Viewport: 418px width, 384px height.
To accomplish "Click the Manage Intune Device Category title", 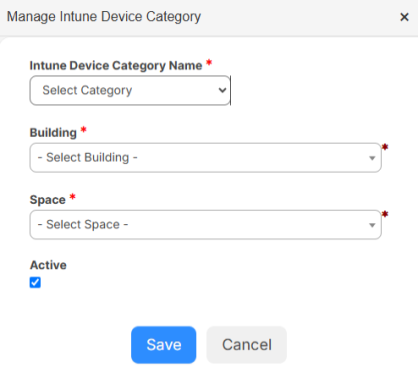I will point(104,17).
